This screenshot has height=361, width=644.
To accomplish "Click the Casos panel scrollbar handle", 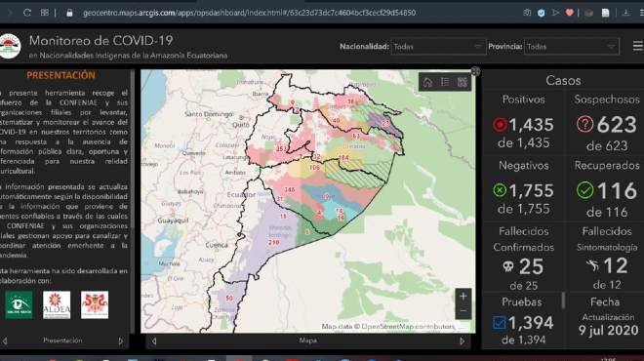I will (563, 301).
